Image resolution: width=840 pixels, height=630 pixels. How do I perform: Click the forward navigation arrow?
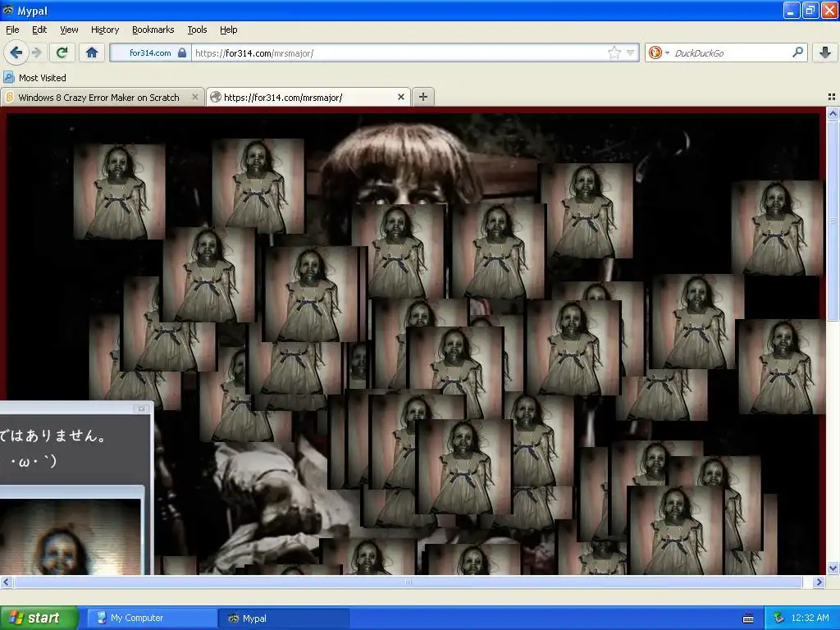click(x=37, y=52)
